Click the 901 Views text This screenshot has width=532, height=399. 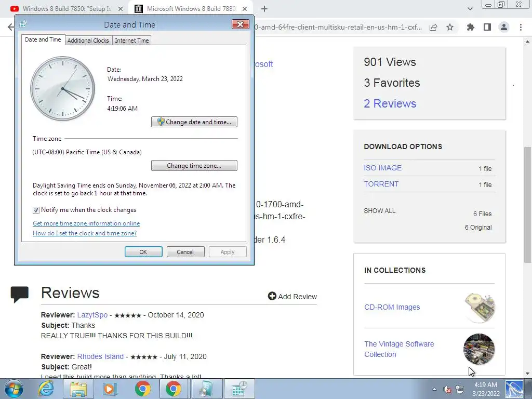point(390,62)
